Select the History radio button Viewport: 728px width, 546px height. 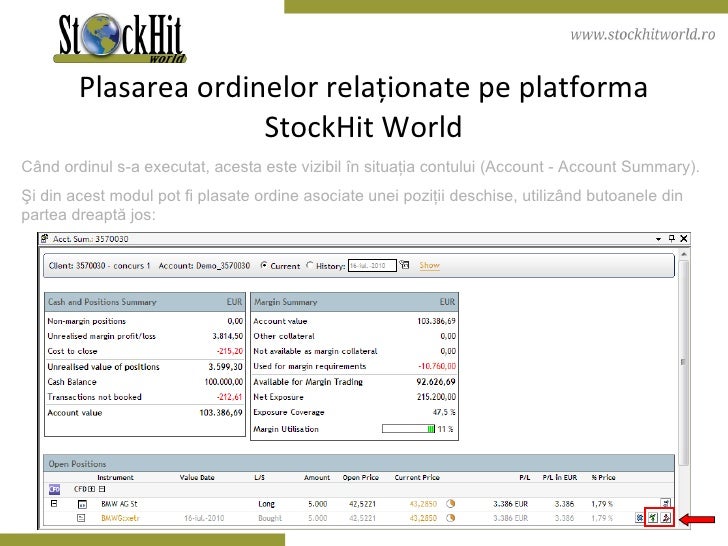(310, 266)
